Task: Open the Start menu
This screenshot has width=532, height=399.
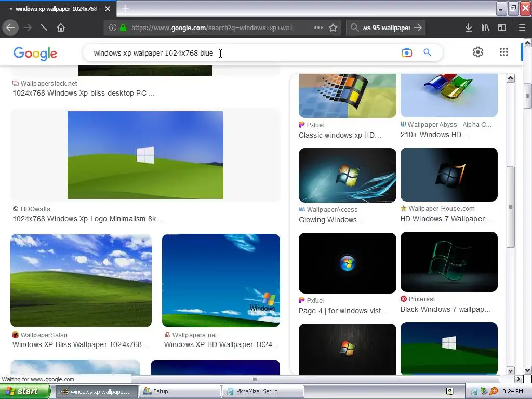Action: (24, 392)
